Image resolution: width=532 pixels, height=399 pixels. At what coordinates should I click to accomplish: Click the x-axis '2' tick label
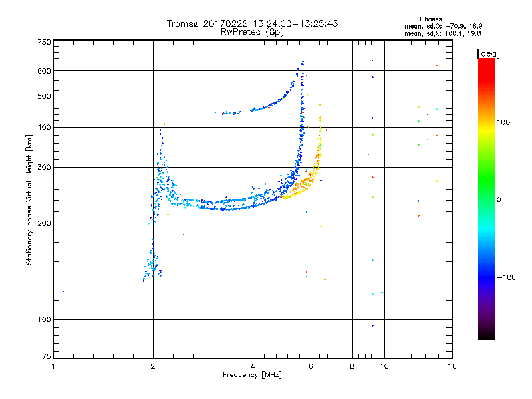(x=153, y=366)
